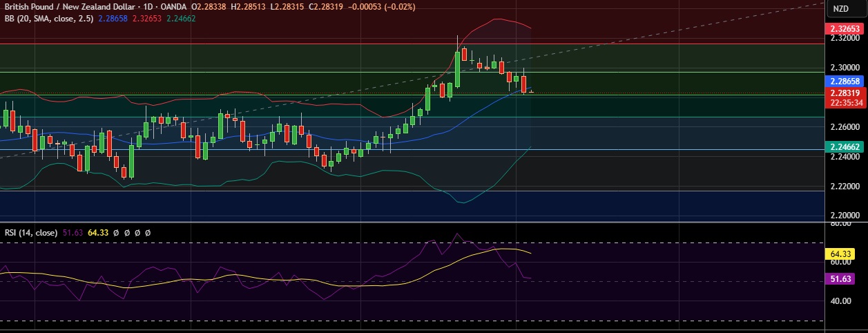Click the last ∅ symbol in RSI legend
The width and height of the screenshot is (868, 333).
tap(147, 233)
